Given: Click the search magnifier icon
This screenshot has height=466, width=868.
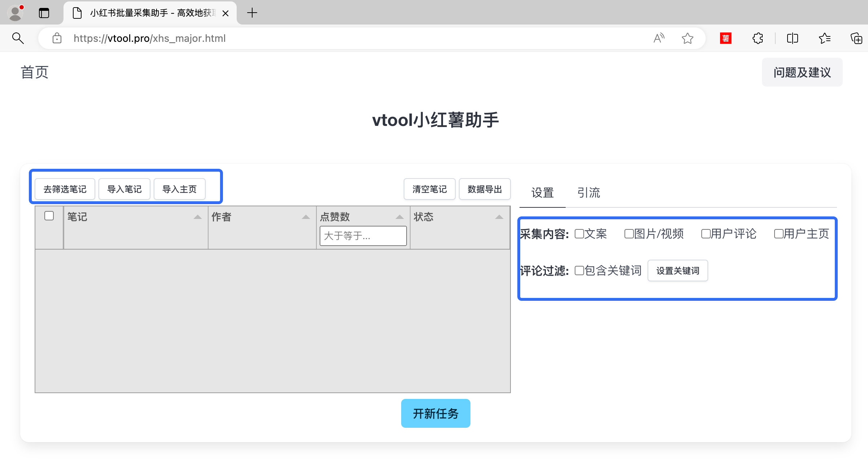Looking at the screenshot, I should [18, 38].
